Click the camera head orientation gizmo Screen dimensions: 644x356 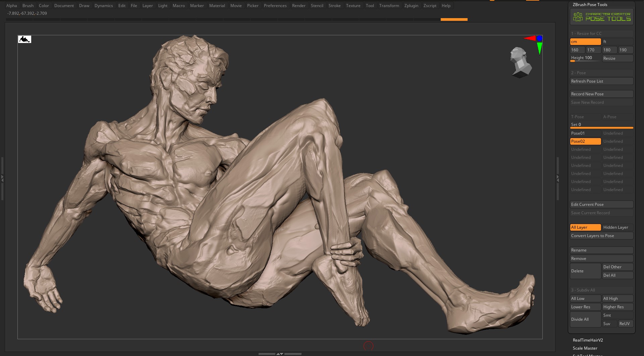tap(521, 62)
